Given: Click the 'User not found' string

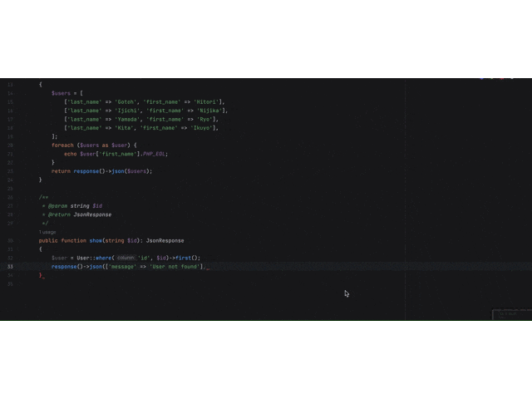Looking at the screenshot, I should 175,267.
